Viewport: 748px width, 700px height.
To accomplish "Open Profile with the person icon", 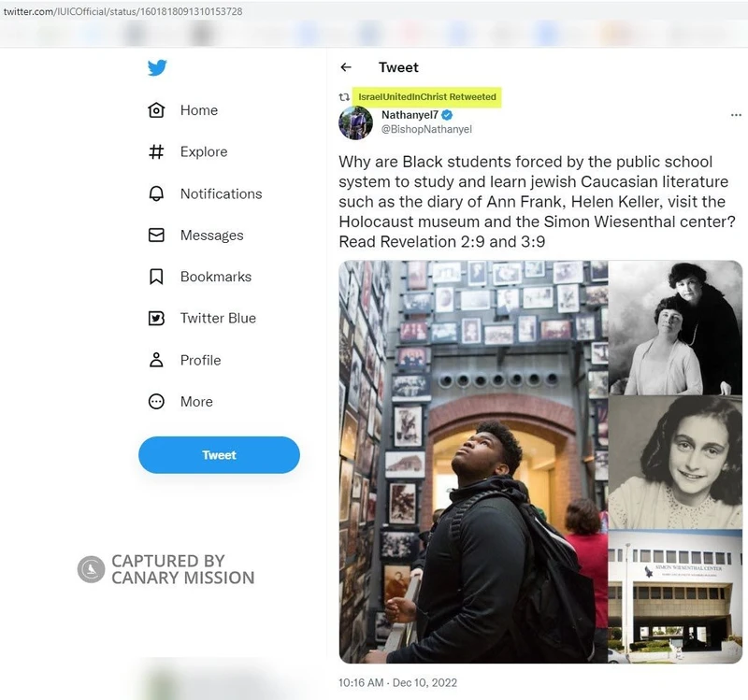I will click(x=158, y=360).
